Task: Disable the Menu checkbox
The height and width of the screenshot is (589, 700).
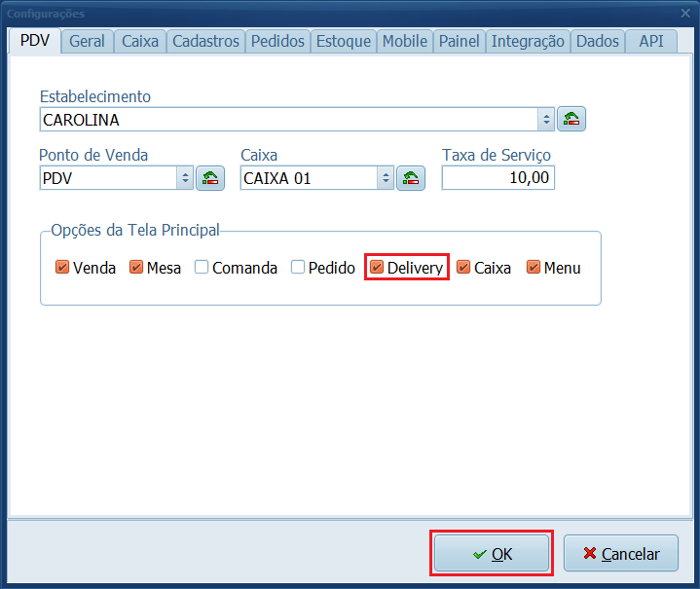Action: point(534,268)
